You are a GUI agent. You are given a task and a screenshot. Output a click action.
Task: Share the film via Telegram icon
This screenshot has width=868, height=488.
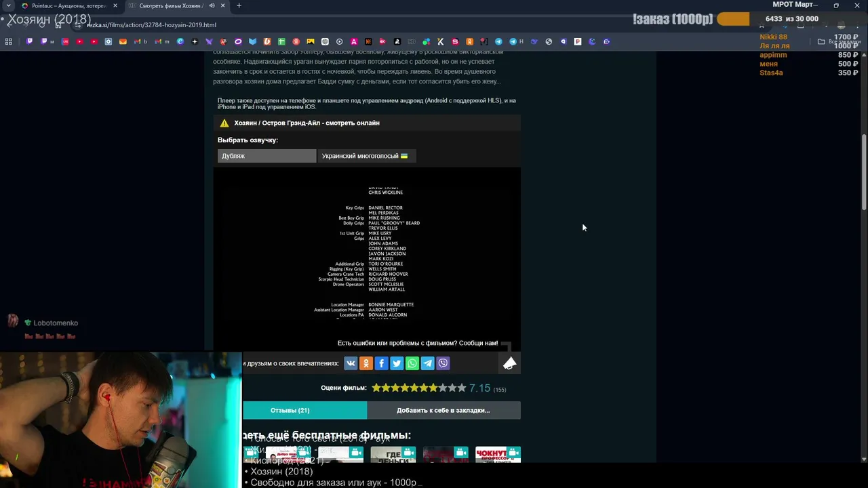428,363
